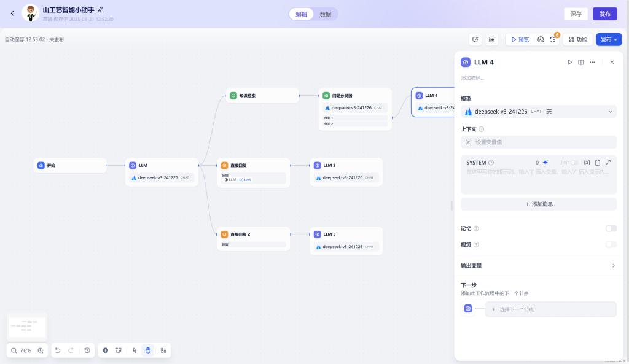629x364 pixels.
Task: Expand the 输出变量 output variables section
Action: pos(612,266)
